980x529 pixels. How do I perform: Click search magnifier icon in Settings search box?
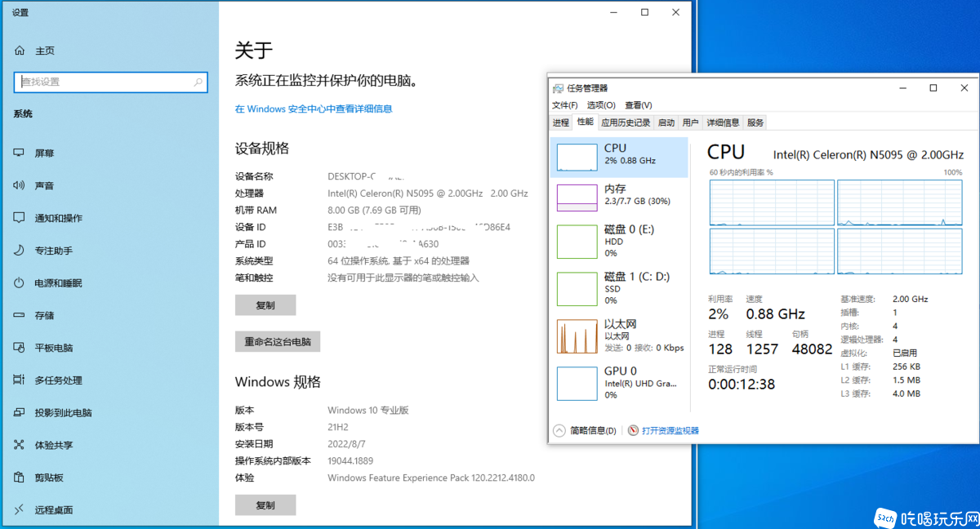[198, 82]
